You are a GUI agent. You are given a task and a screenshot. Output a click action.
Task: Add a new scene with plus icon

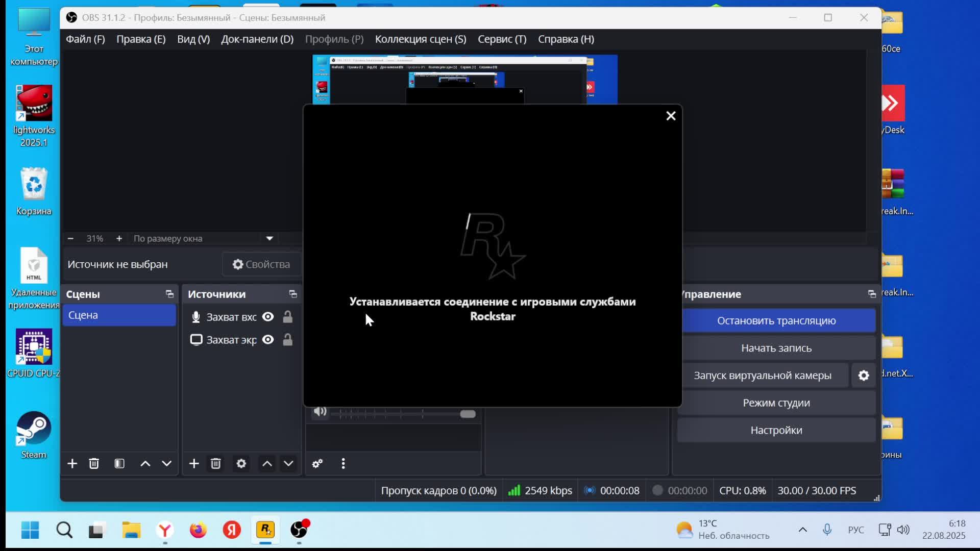coord(72,463)
